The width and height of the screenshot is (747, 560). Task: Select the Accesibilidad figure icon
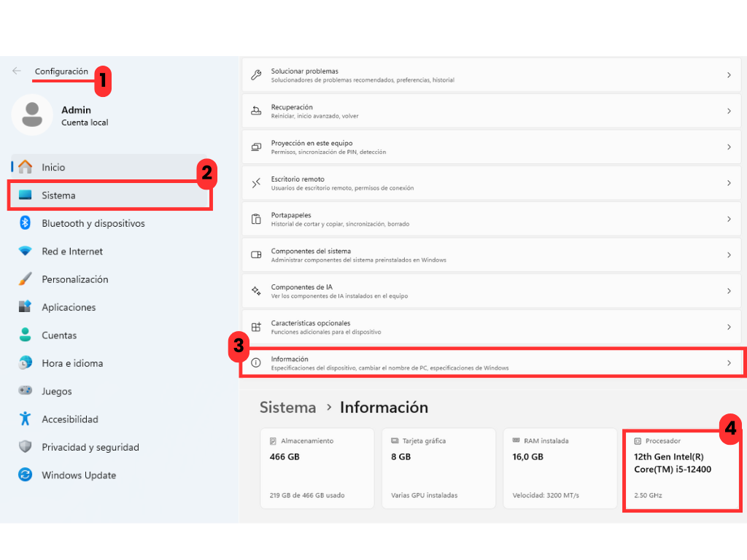[25, 419]
